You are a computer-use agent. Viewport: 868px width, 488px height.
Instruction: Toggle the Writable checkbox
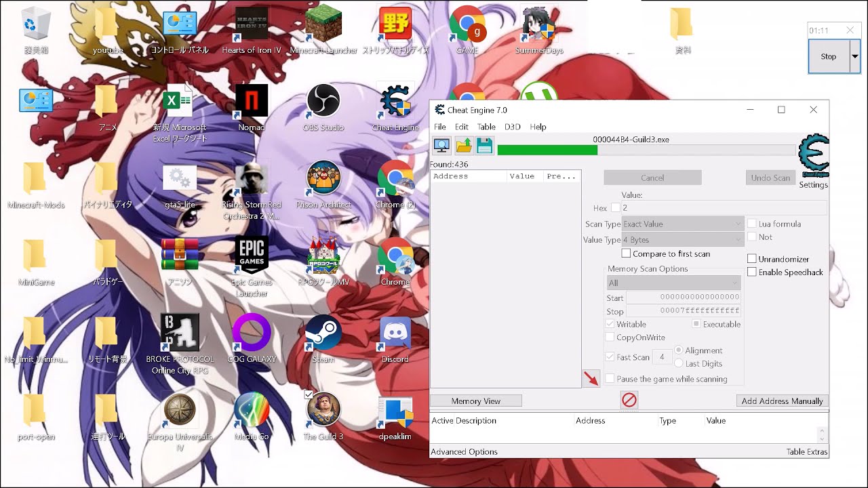(610, 324)
